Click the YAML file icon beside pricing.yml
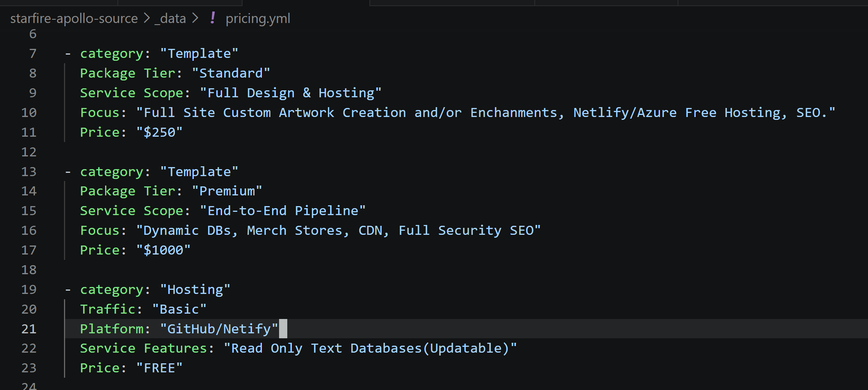This screenshot has height=390, width=868. point(213,18)
